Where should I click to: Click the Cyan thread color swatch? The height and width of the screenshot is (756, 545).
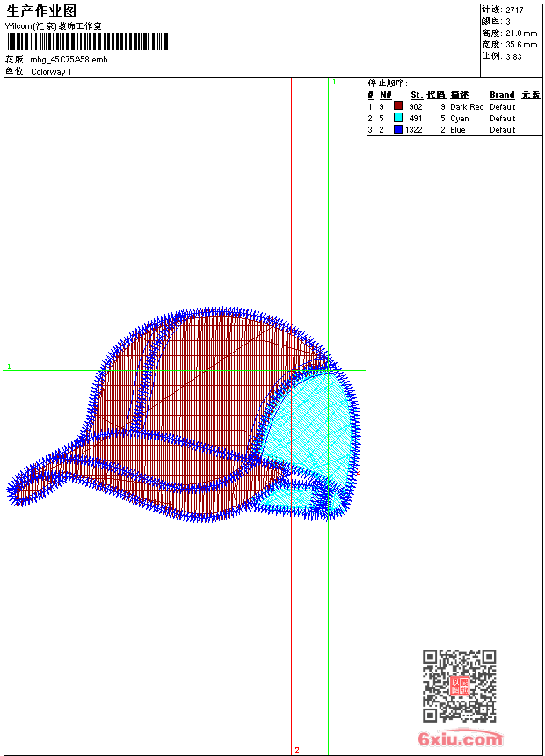tap(398, 118)
